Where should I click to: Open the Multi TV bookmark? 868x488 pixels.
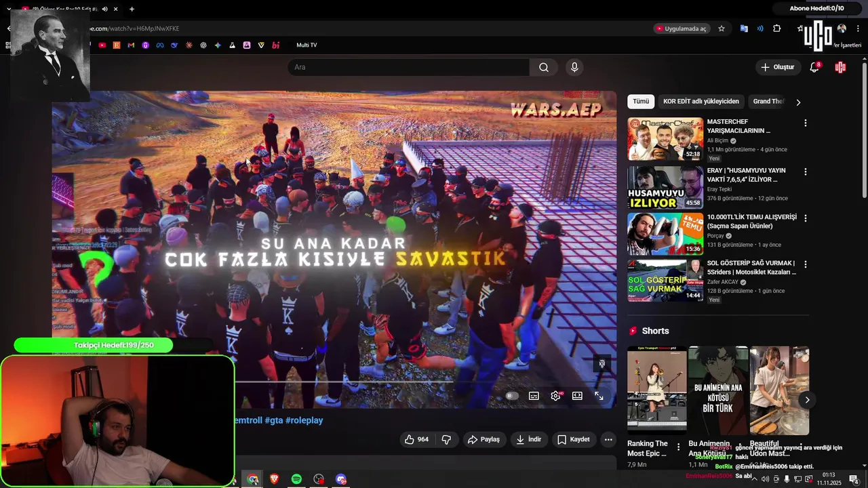[307, 45]
